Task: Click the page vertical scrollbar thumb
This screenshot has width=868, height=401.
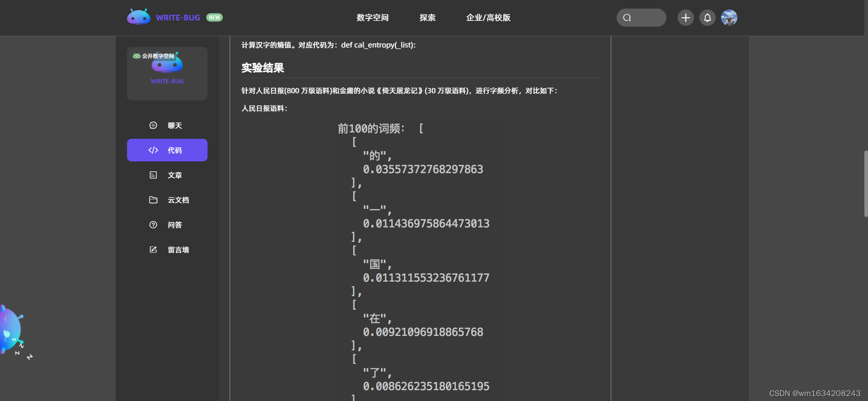Action: pyautogui.click(x=866, y=184)
